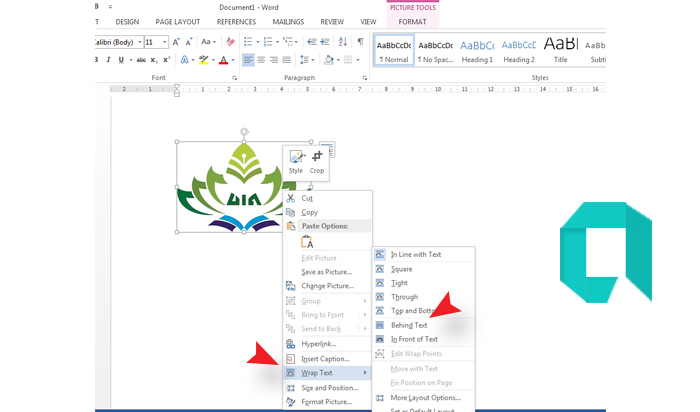Choose Tight text wrapping

click(423, 283)
